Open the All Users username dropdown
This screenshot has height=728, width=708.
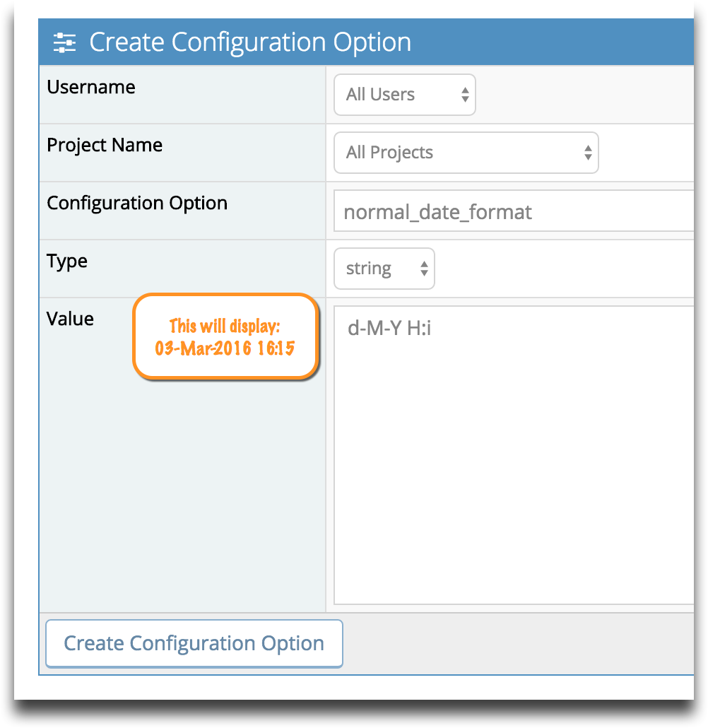[405, 95]
